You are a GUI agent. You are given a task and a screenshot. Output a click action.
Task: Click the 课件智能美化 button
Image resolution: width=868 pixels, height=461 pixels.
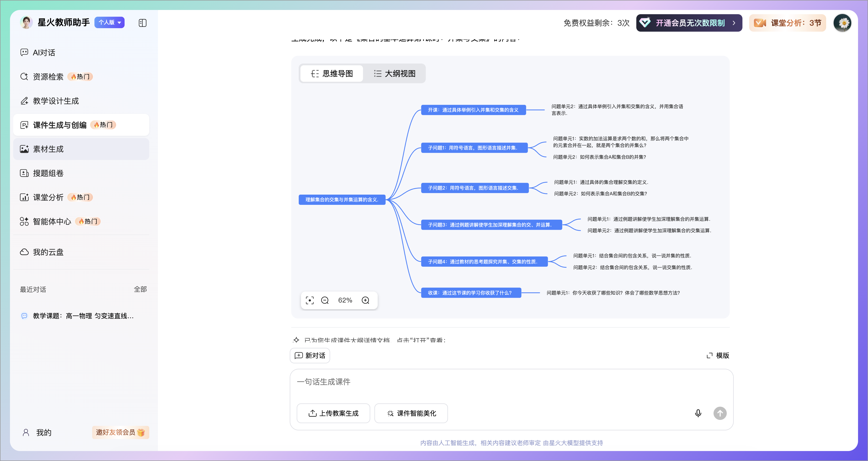click(x=411, y=413)
